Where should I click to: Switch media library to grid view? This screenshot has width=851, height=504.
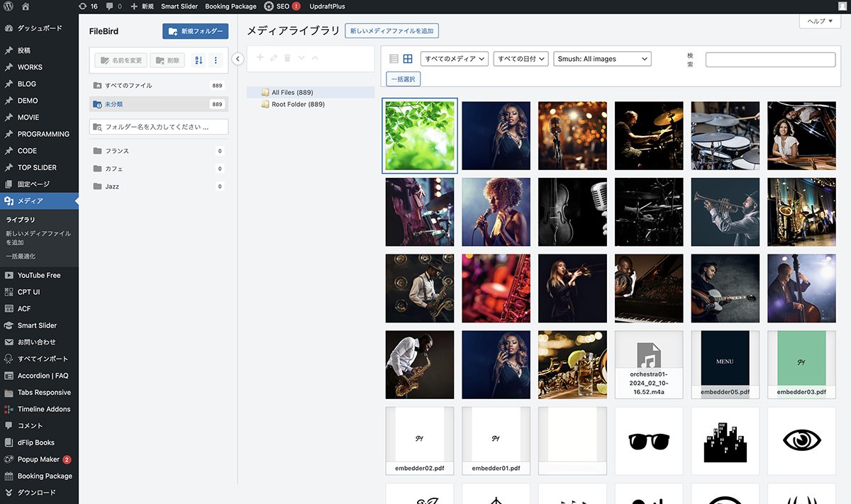pyautogui.click(x=408, y=59)
